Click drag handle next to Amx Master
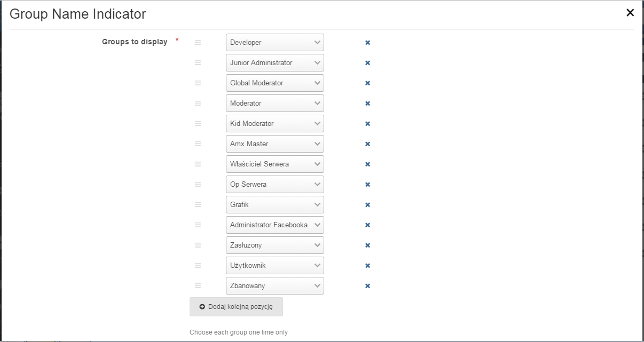The width and height of the screenshot is (644, 342). (198, 144)
